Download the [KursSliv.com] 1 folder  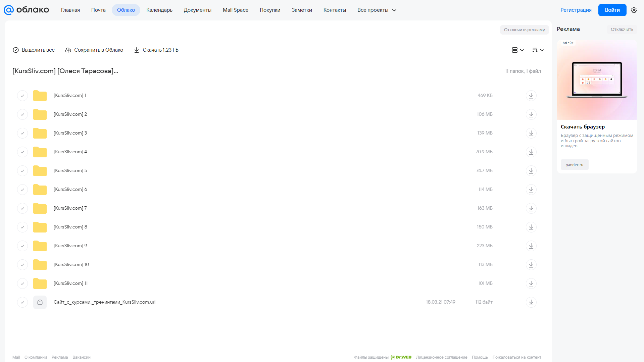531,96
